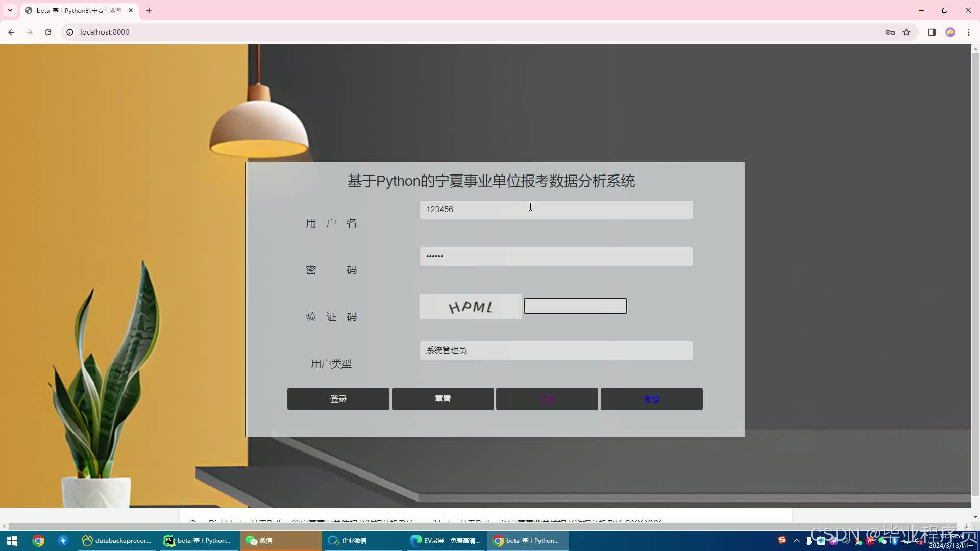This screenshot has width=980, height=551.
Task: Open Windows Start menu
Action: point(12,540)
